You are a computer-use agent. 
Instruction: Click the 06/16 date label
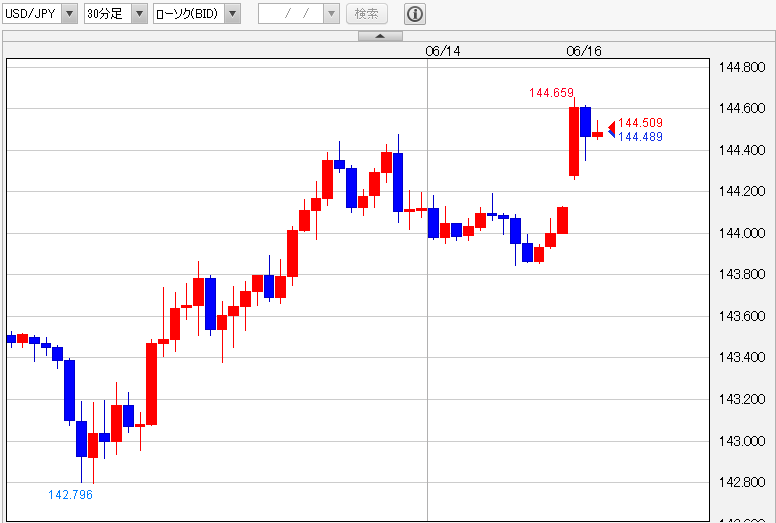[x=584, y=51]
